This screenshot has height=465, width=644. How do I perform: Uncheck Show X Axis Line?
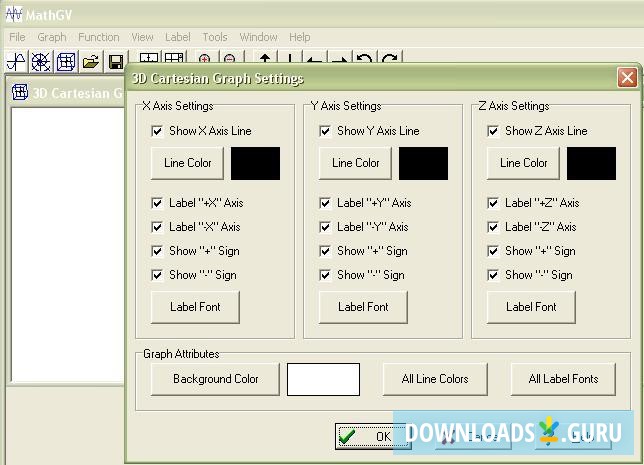(x=157, y=131)
